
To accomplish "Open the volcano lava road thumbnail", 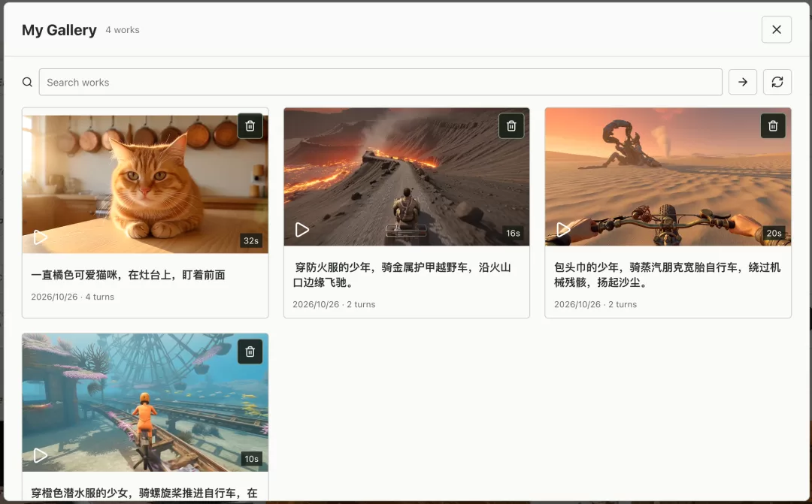I will pyautogui.click(x=407, y=177).
